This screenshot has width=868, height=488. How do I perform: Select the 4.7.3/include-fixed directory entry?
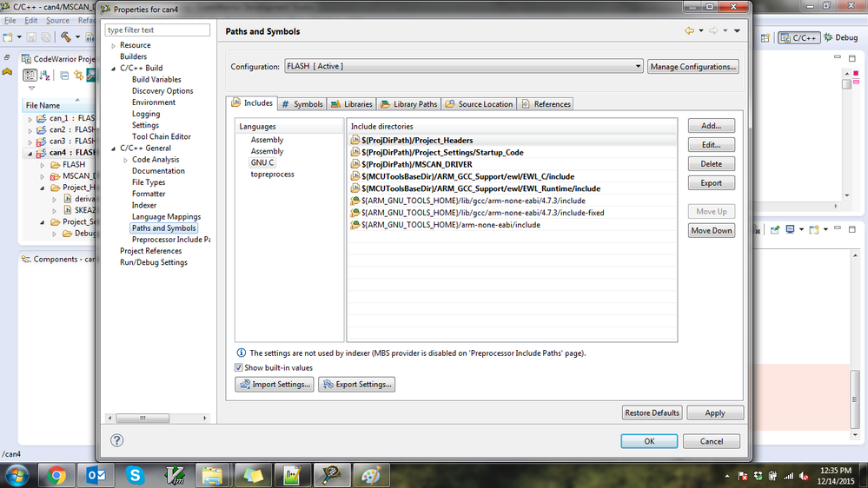coord(512,213)
